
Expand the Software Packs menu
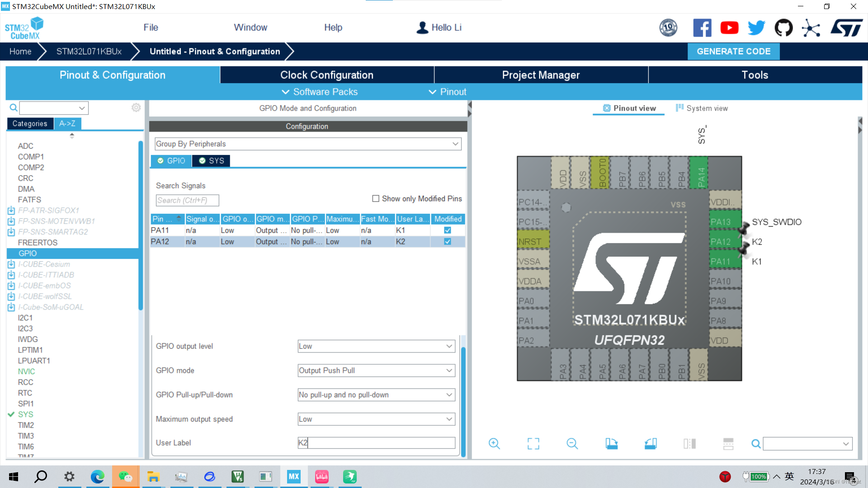pos(320,92)
